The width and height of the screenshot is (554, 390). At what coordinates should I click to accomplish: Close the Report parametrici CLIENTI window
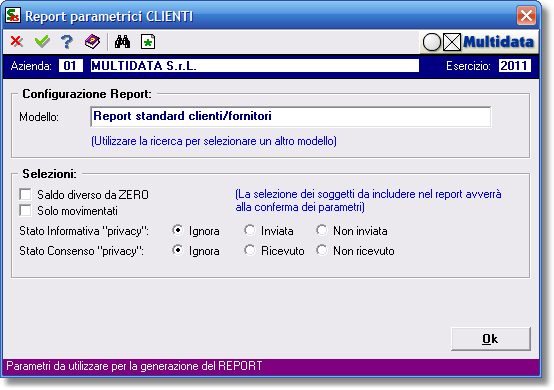[526, 16]
